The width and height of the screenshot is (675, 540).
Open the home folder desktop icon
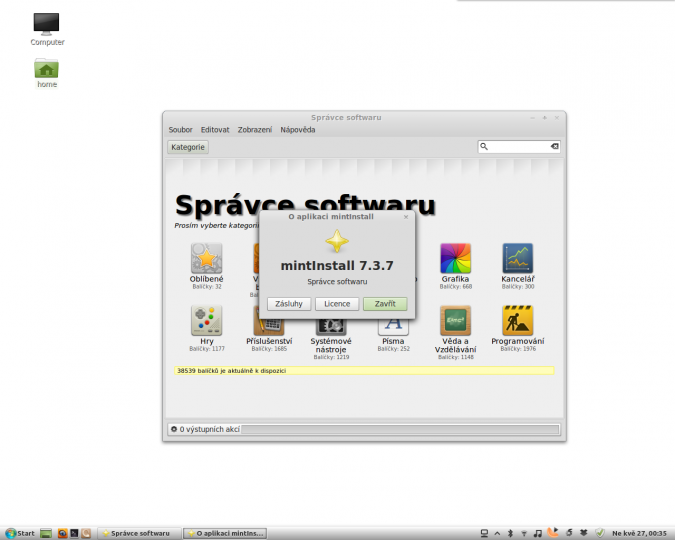point(46,68)
